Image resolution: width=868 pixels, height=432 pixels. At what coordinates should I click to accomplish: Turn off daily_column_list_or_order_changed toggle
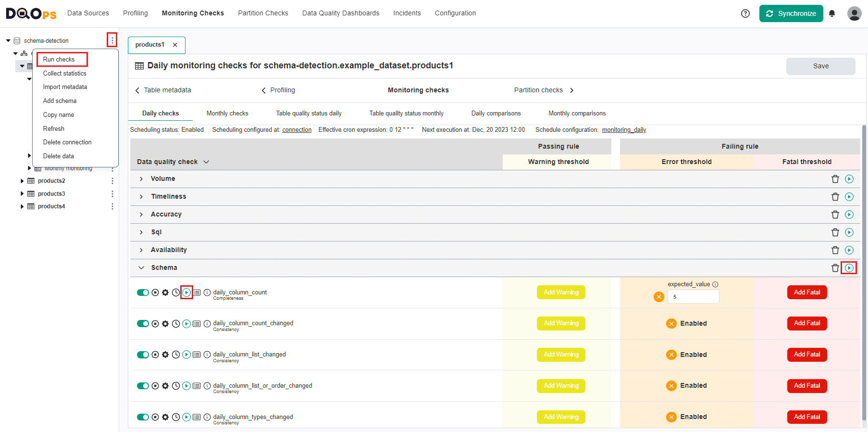(143, 386)
